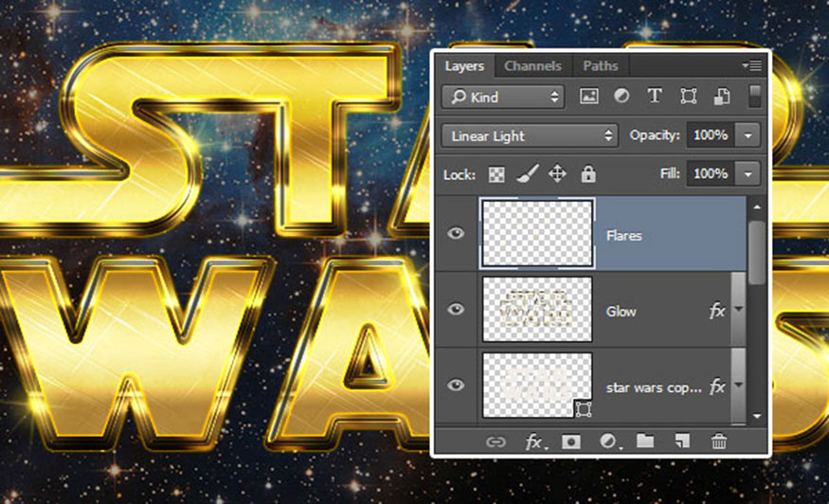Screen dimensions: 829x504
Task: Click the Glow layer name
Action: pyautogui.click(x=621, y=312)
